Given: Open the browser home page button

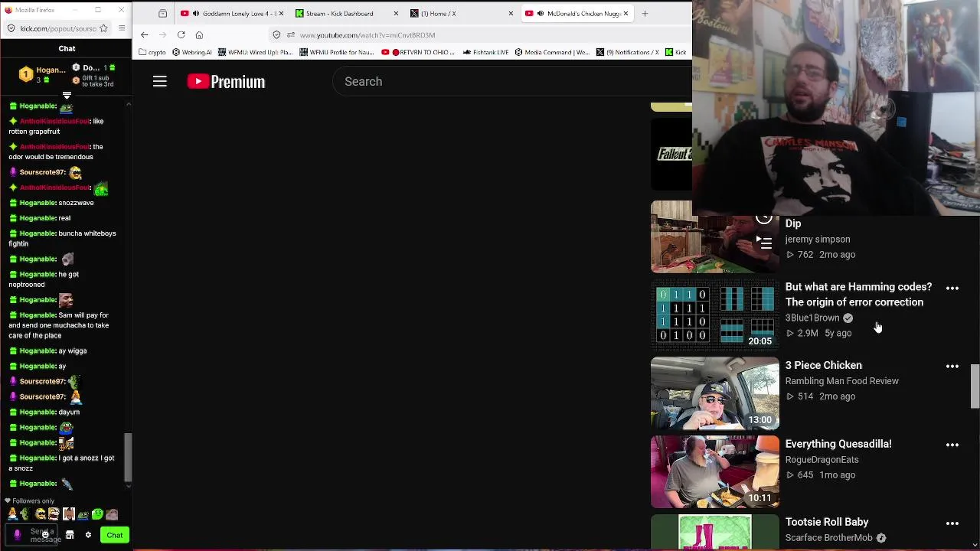Looking at the screenshot, I should coord(199,34).
